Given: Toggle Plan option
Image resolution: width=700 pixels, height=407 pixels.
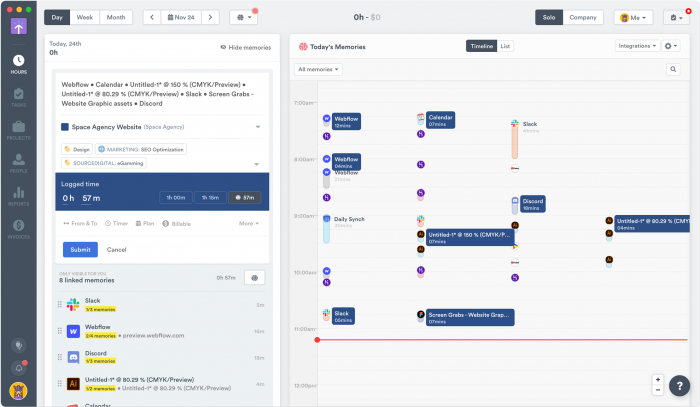Looking at the screenshot, I should 145,224.
